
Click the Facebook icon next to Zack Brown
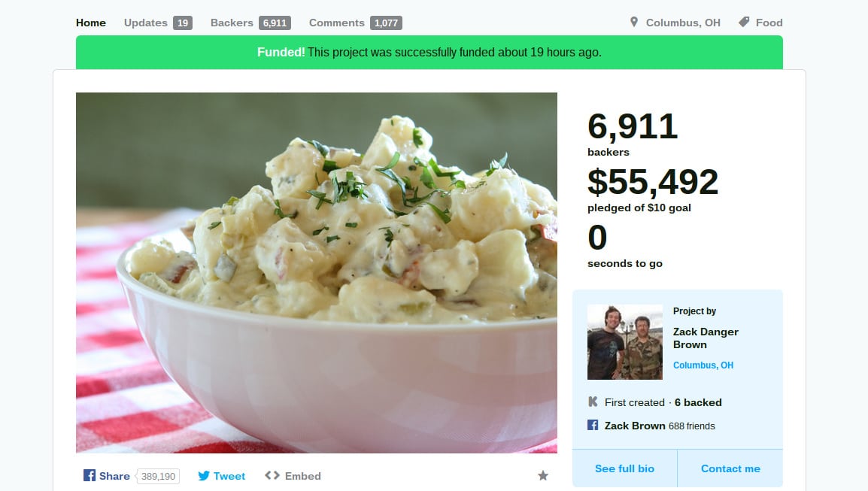(x=593, y=425)
